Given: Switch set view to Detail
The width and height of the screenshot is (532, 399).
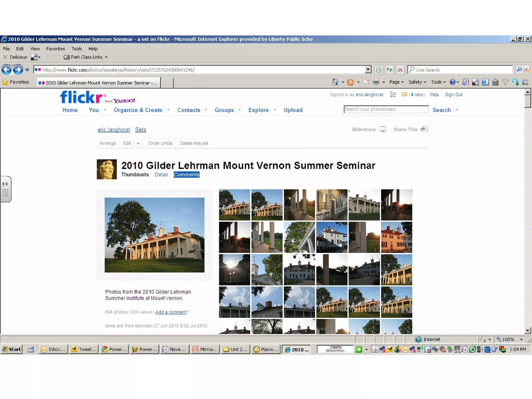Looking at the screenshot, I should [x=161, y=175].
